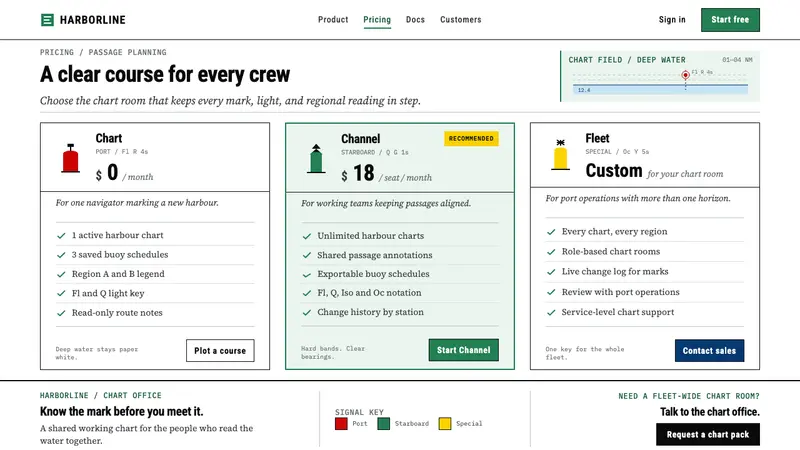Viewport: 800px width, 450px height.
Task: Click 'For working teams keeping passages aligned.'
Action: pos(386,203)
